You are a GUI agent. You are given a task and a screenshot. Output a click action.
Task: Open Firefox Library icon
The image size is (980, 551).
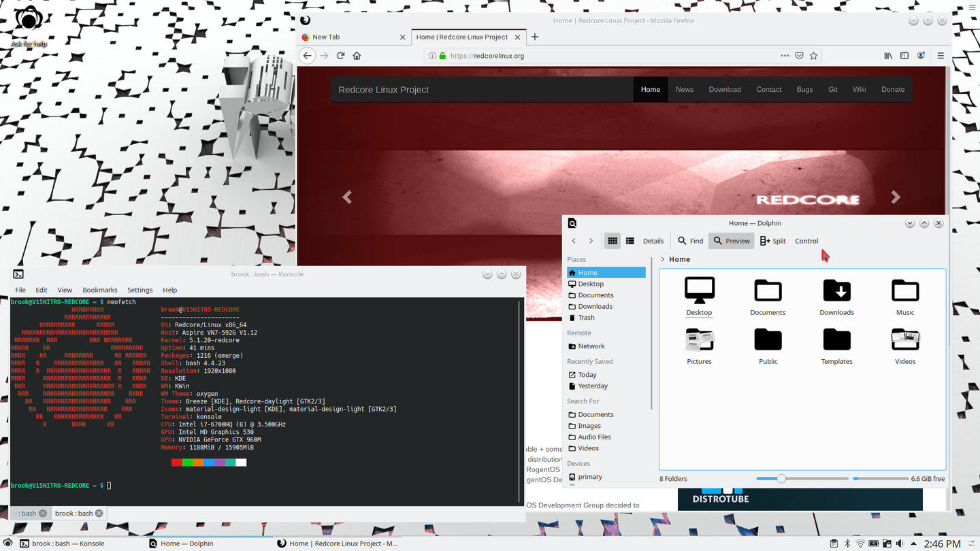(888, 56)
